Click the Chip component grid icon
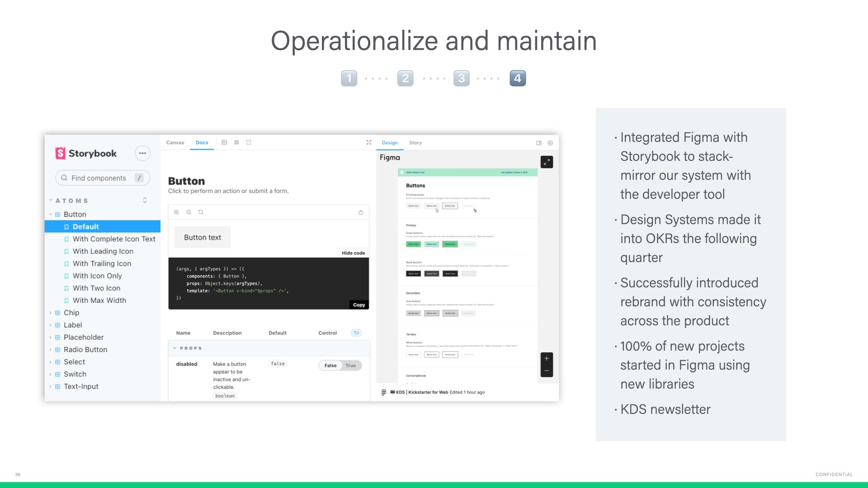The image size is (868, 488). click(x=58, y=313)
